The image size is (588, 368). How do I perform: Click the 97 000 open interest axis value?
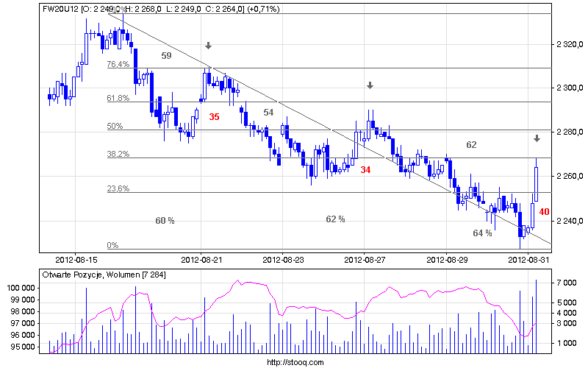(23, 323)
